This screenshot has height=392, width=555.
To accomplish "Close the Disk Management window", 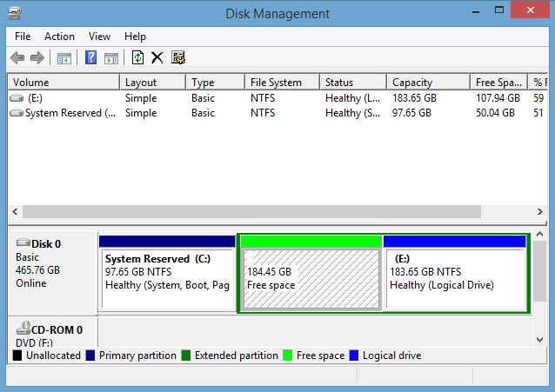I will [x=531, y=10].
